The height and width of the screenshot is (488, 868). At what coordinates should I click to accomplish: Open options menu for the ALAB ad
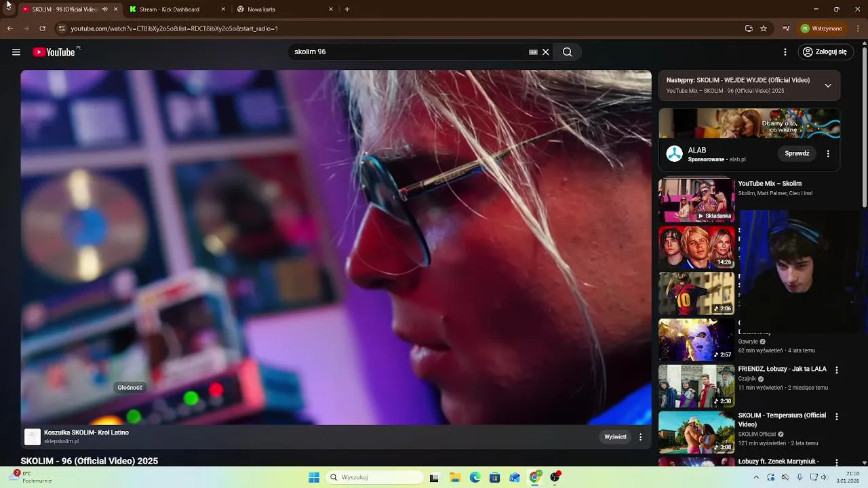(828, 154)
